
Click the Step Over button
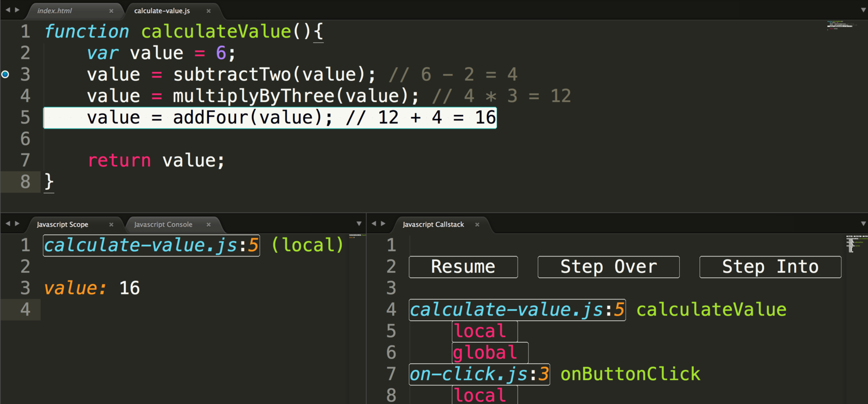click(x=608, y=267)
